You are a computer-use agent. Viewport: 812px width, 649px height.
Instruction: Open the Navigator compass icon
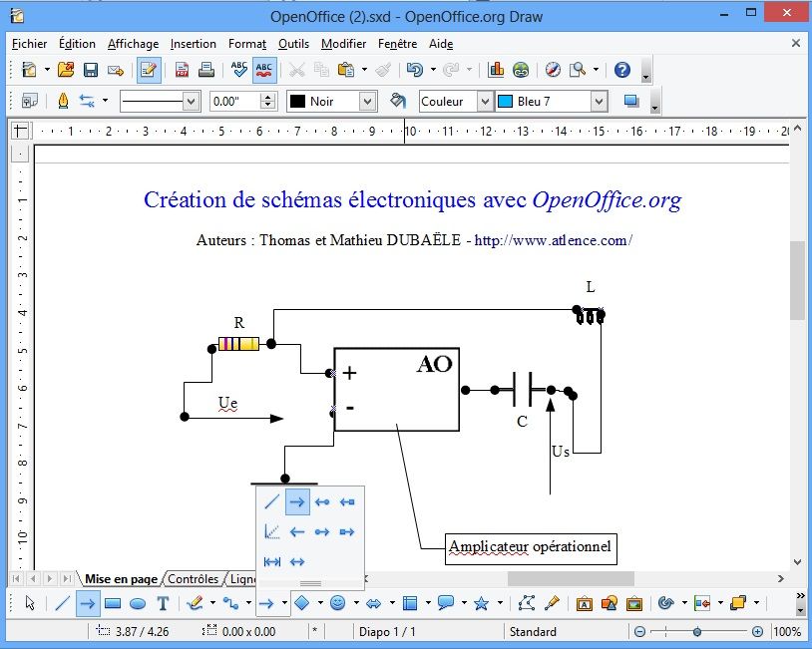553,70
